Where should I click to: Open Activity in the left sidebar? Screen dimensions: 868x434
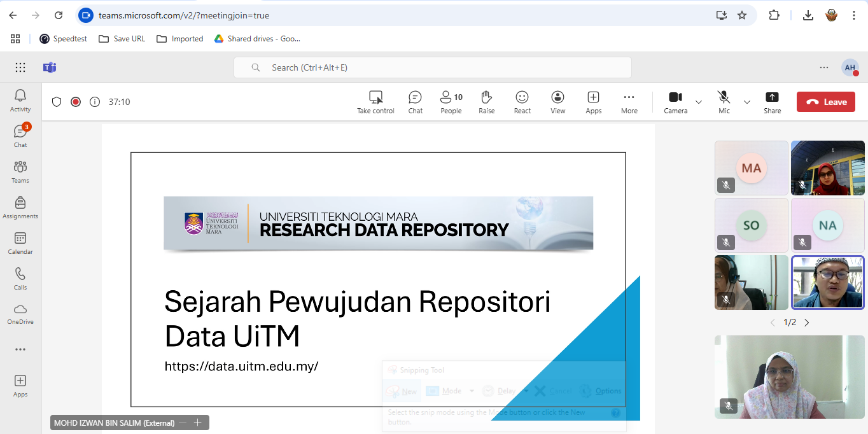(x=20, y=101)
